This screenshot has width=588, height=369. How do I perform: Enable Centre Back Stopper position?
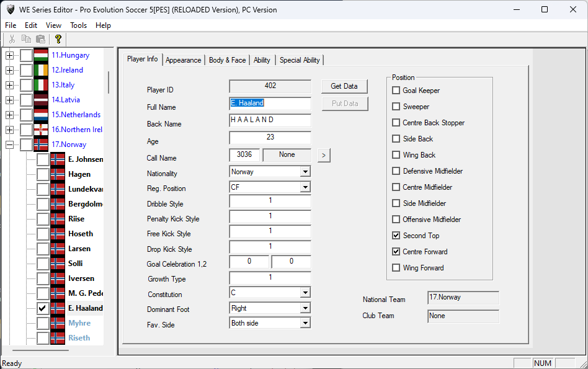pyautogui.click(x=396, y=123)
